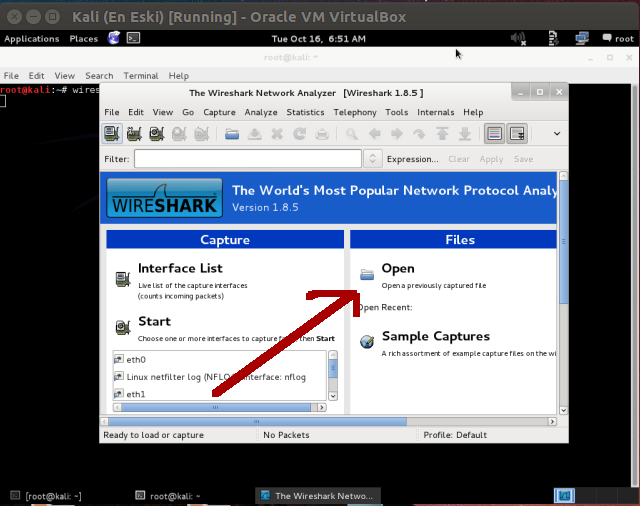Viewport: 640px width, 506px height.
Task: Click the reload capture file icon
Action: pyautogui.click(x=300, y=134)
